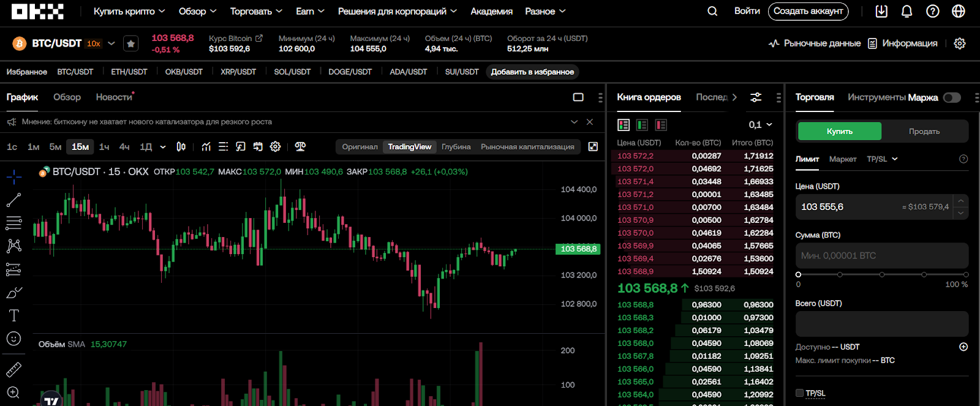Close the news opinion banner
980x406 pixels.
tap(590, 122)
